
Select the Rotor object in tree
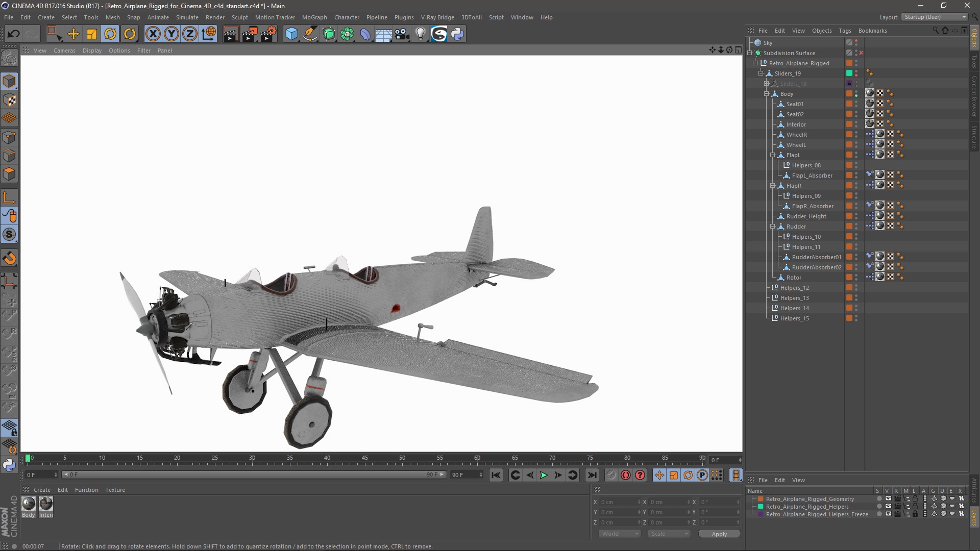(794, 278)
